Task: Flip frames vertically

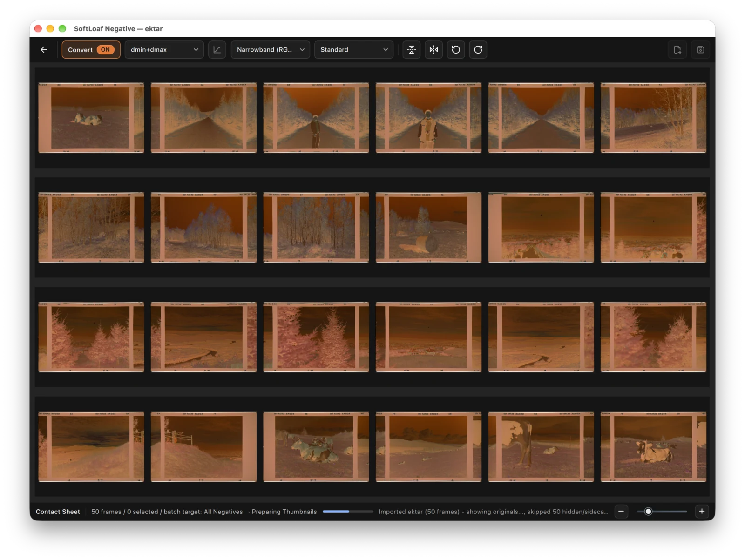Action: (412, 50)
